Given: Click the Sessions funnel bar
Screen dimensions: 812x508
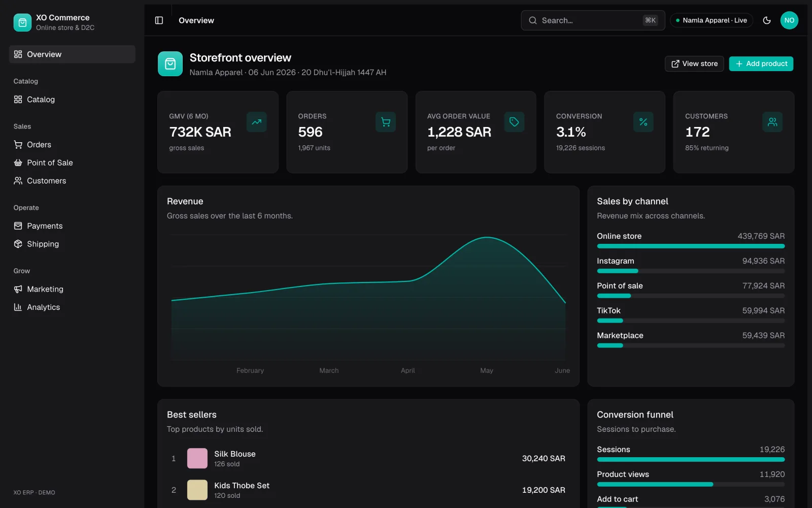Looking at the screenshot, I should 691,460.
